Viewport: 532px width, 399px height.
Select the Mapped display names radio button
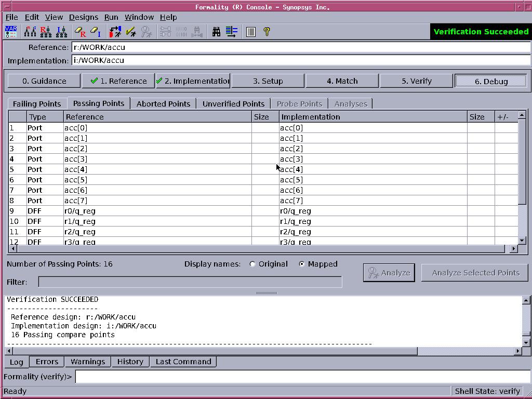[302, 264]
